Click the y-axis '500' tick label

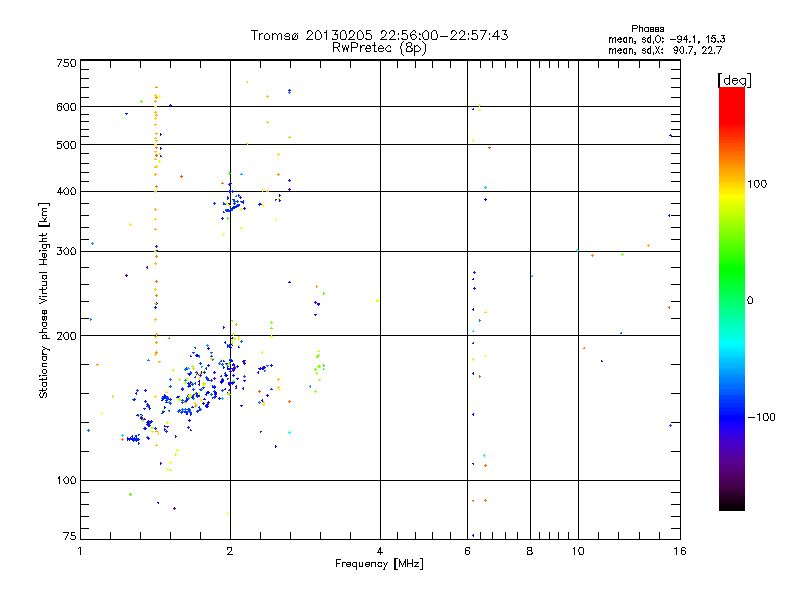pos(66,145)
